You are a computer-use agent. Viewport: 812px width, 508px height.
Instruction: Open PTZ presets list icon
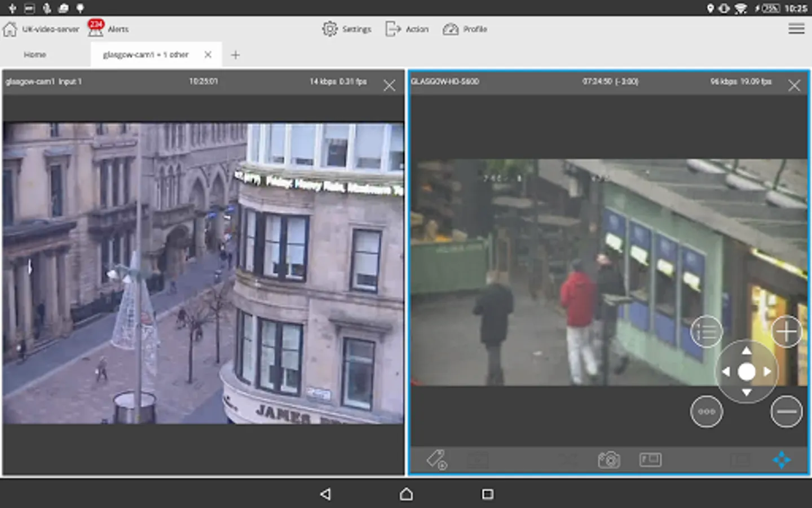coord(706,332)
